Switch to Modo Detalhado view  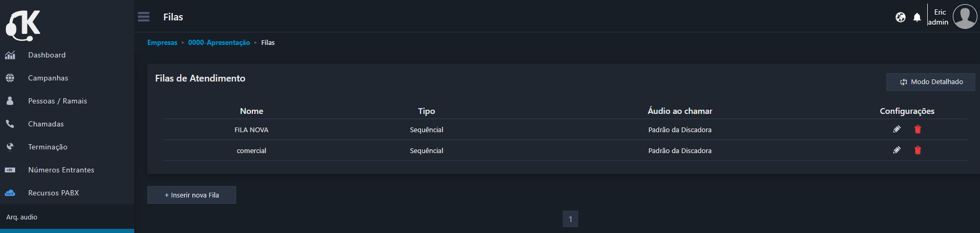tap(931, 82)
